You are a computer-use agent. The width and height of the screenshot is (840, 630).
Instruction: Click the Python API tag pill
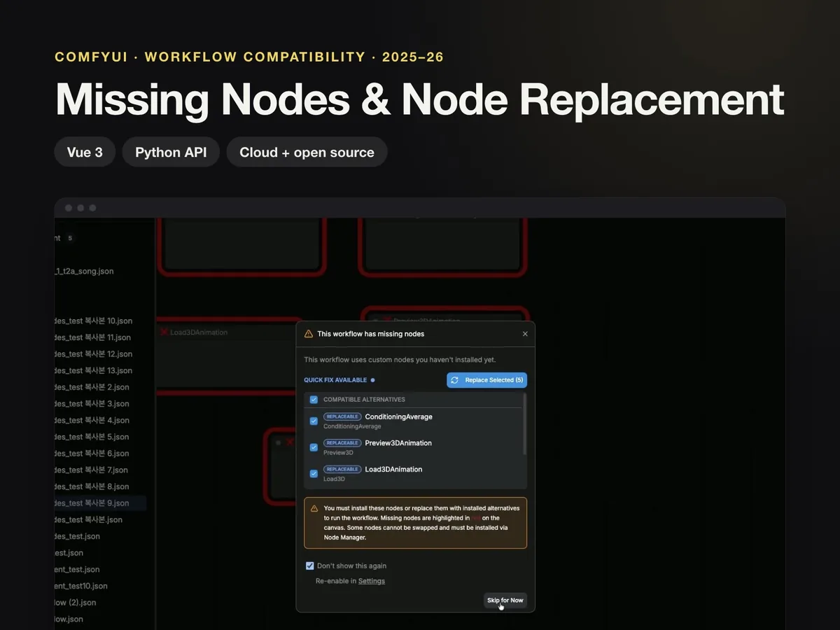coord(171,152)
